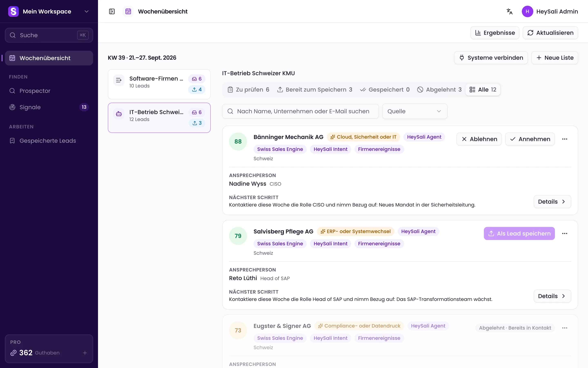
Task: Click the upload count 3 on IT-Betrieb card
Action: [x=197, y=123]
